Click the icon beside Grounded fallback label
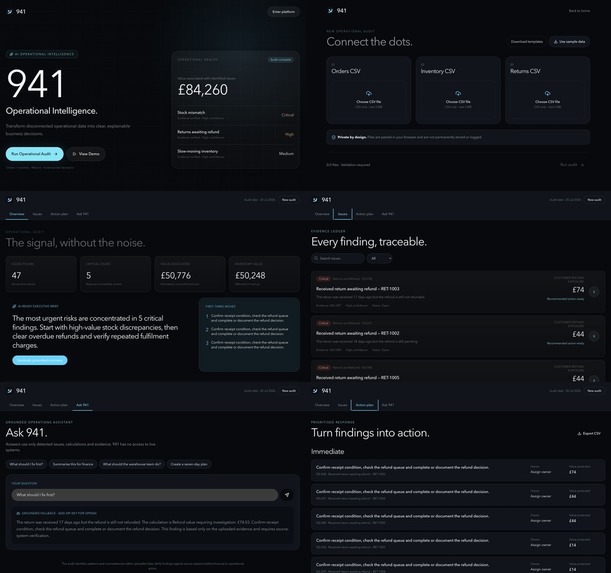Screen dimensions: 611x573 pyautogui.click(x=18, y=513)
